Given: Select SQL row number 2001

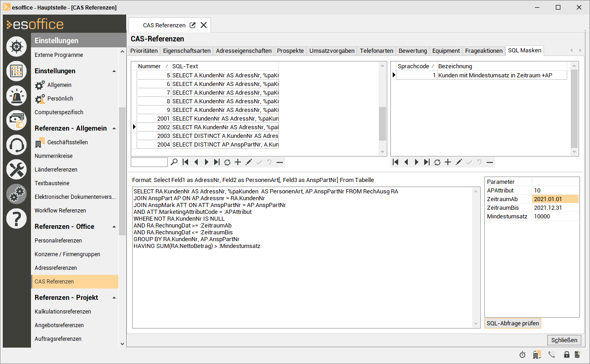Looking at the screenshot, I should 208,119.
